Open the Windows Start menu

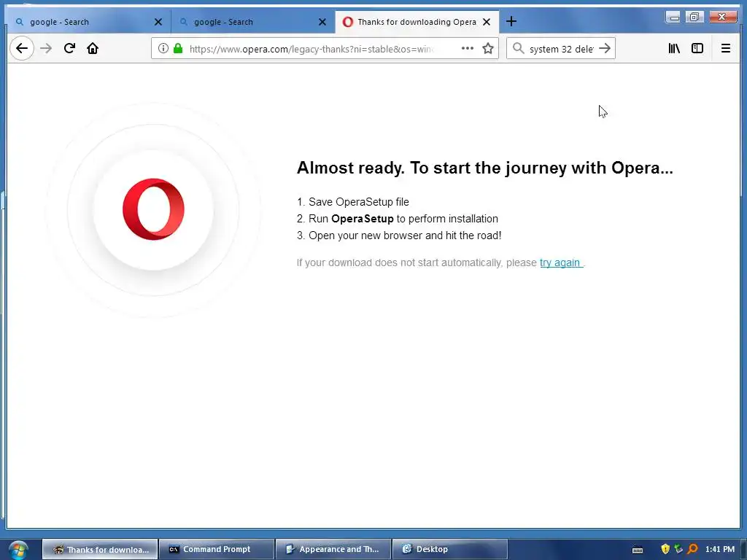pos(18,550)
